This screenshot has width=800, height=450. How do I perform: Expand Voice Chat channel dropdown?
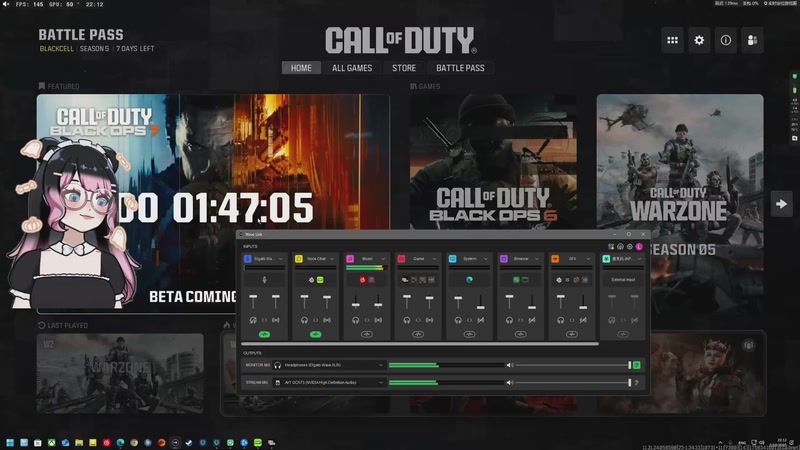click(332, 259)
